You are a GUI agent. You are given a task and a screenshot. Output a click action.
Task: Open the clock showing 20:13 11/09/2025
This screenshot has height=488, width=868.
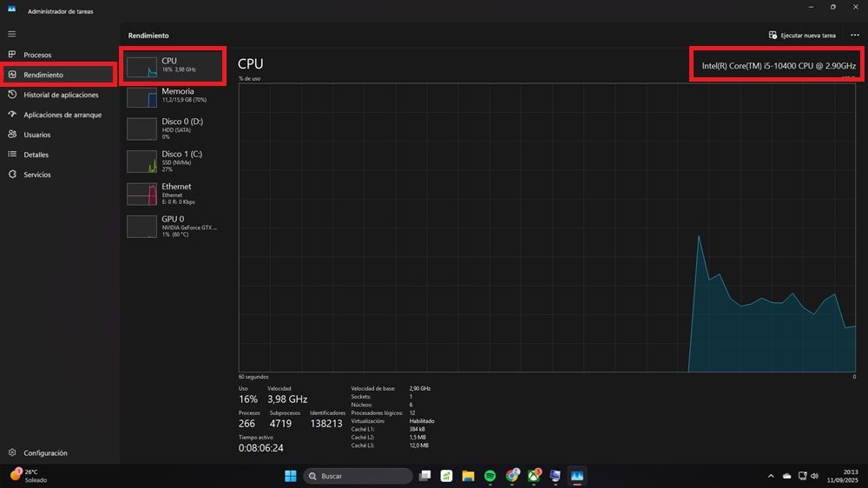pos(842,476)
